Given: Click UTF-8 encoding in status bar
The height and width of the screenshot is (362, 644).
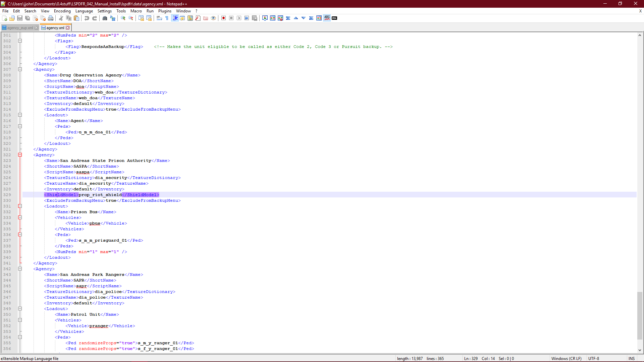Looking at the screenshot, I should (593, 358).
